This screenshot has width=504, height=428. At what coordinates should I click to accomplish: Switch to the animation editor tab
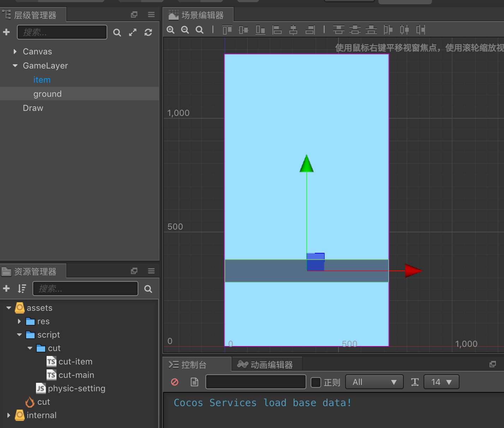click(266, 365)
